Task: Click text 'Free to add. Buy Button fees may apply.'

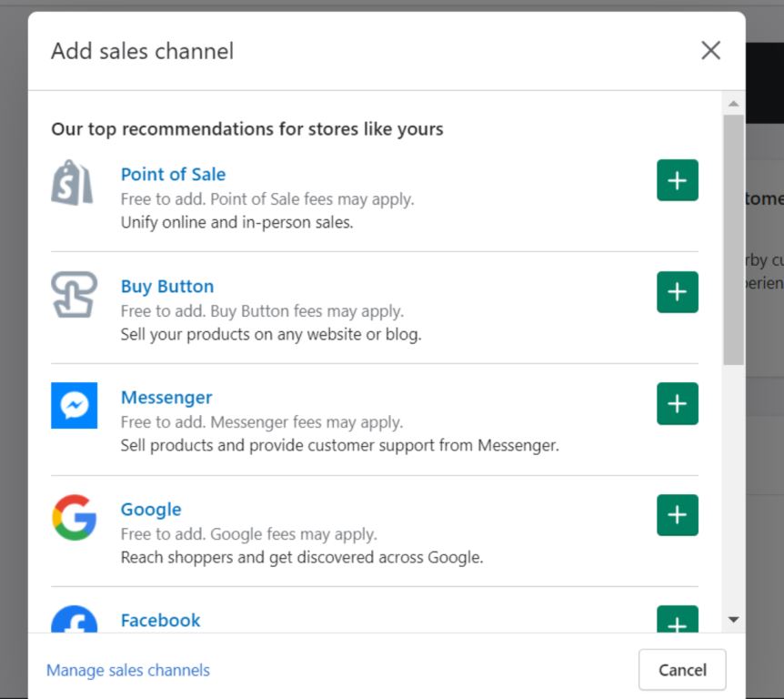Action: point(262,311)
